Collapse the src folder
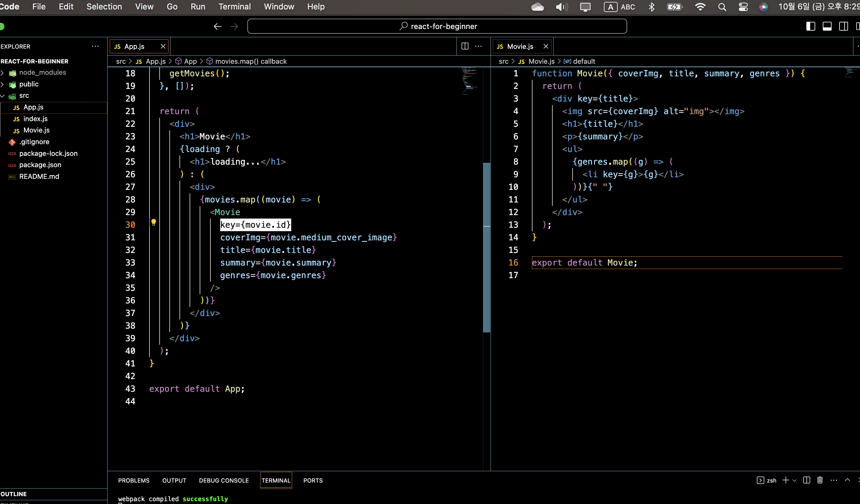The height and width of the screenshot is (504, 860). [x=24, y=96]
